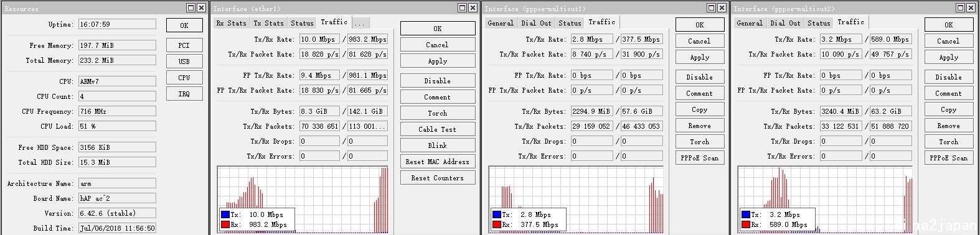
Task: Launch Torch on ether1 interface
Action: click(437, 113)
